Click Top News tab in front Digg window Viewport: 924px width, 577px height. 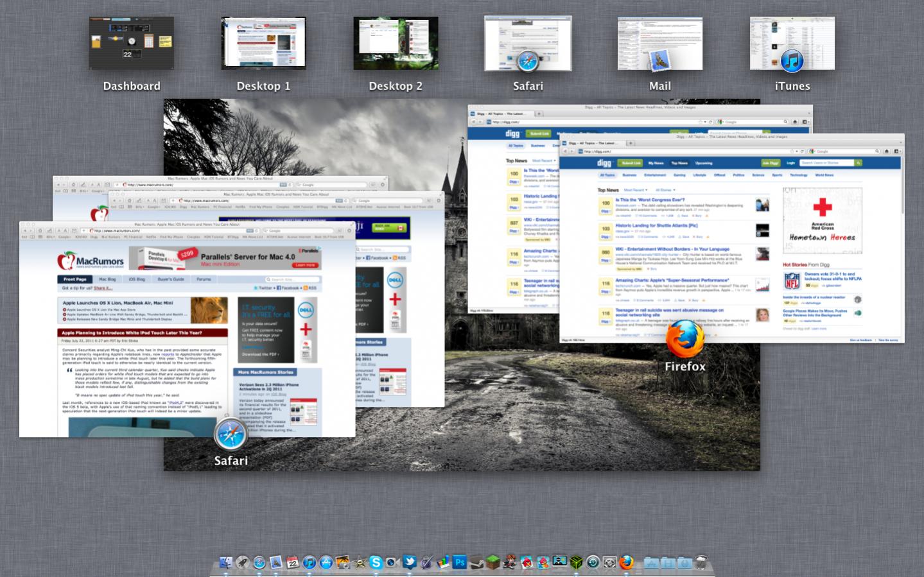click(679, 163)
